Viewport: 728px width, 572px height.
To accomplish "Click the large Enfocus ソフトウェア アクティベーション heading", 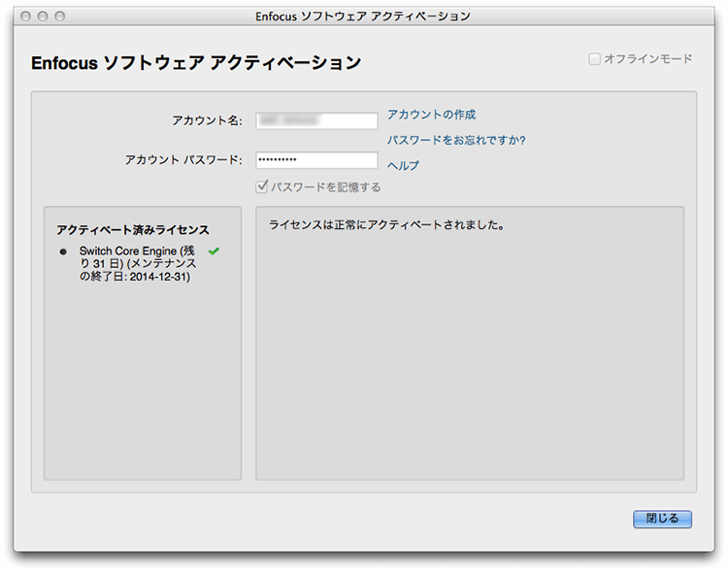I will coord(196,63).
